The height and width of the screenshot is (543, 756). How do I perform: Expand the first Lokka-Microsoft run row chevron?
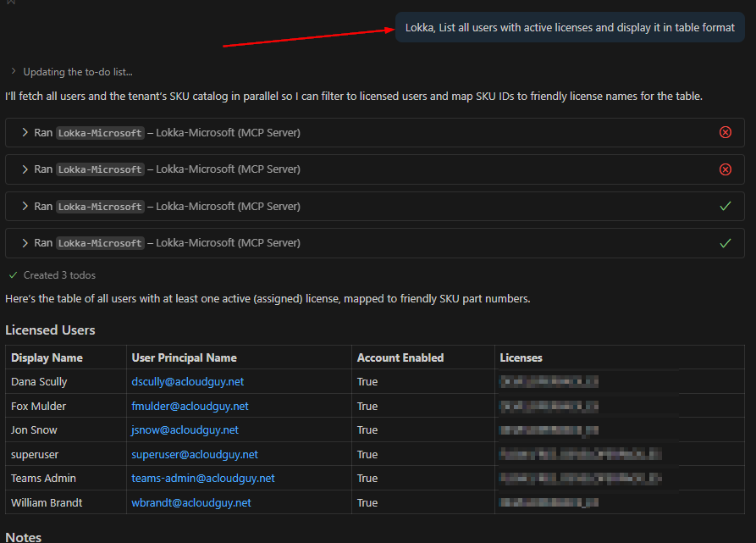25,133
